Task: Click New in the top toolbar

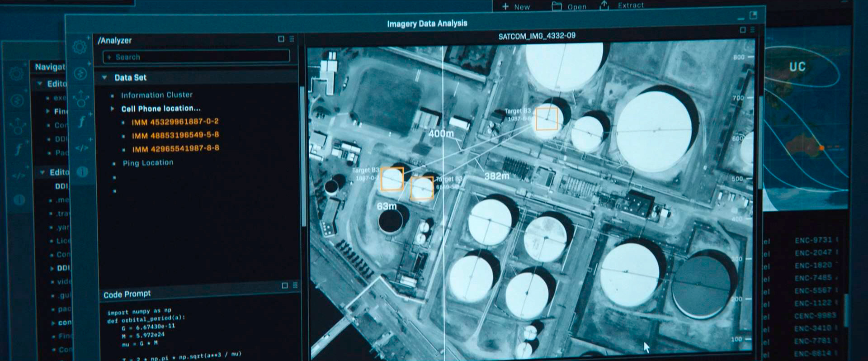Action: click(x=516, y=7)
